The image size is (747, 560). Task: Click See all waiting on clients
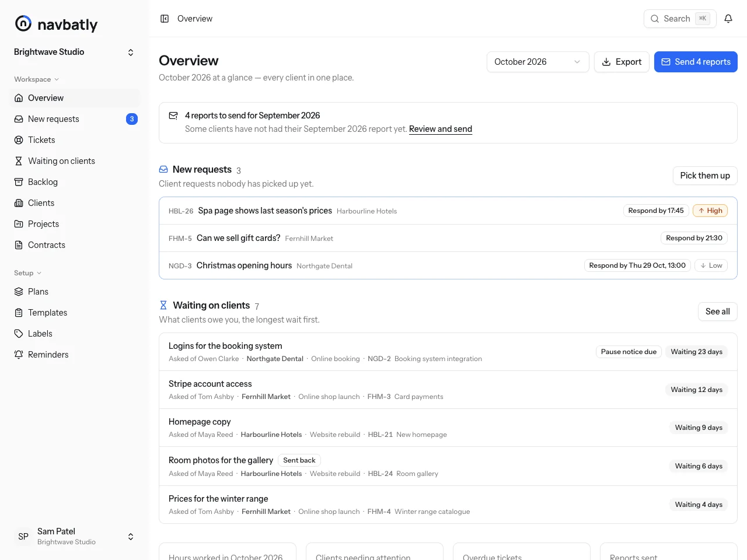click(x=718, y=311)
